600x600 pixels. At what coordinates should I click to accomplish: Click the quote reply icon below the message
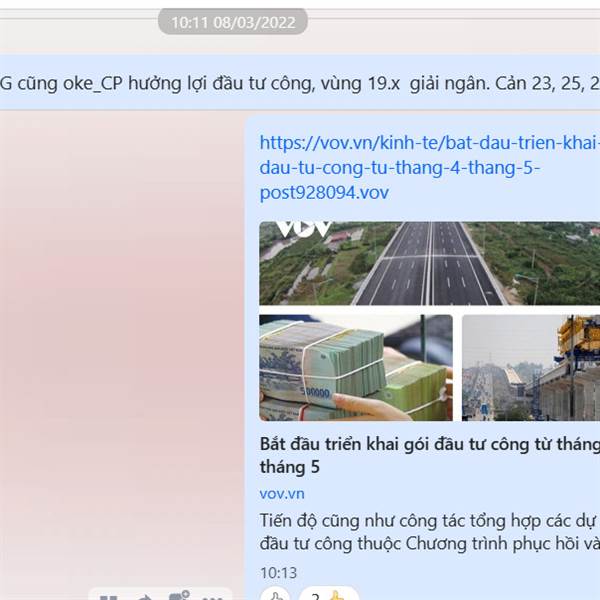[108, 597]
